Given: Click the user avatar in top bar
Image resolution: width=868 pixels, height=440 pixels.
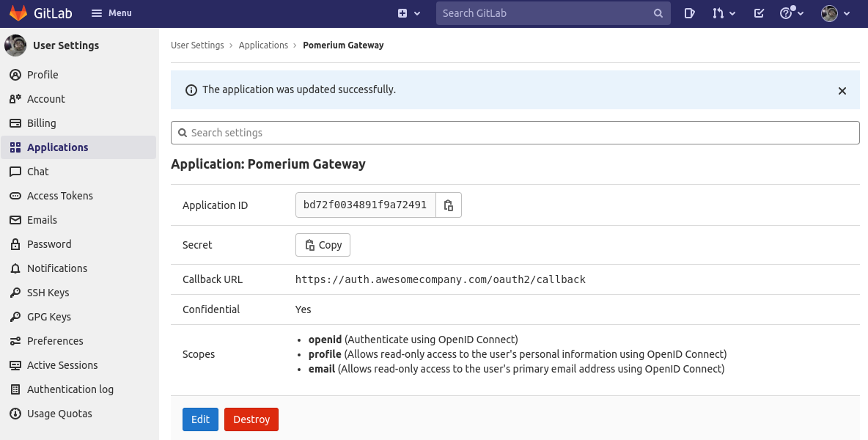Looking at the screenshot, I should tap(829, 13).
